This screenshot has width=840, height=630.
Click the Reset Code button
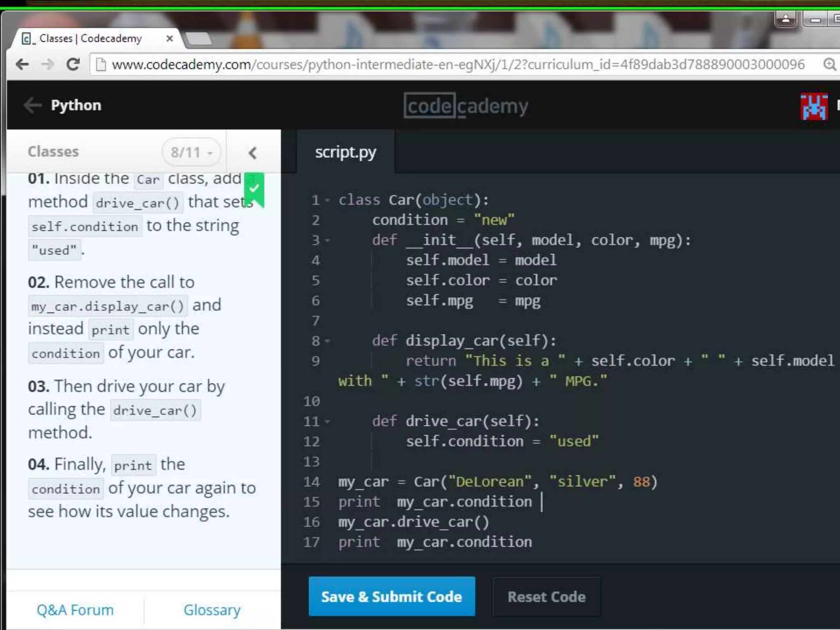point(546,596)
